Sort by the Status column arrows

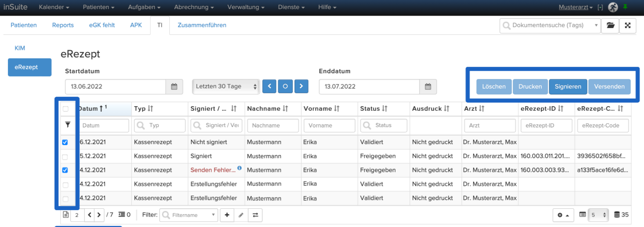click(384, 109)
